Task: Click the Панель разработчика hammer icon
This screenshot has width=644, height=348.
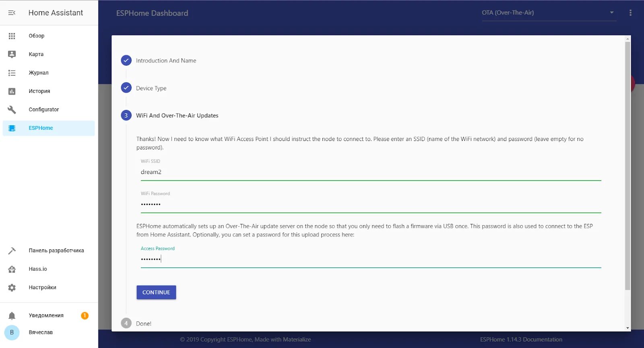Action: (x=12, y=251)
